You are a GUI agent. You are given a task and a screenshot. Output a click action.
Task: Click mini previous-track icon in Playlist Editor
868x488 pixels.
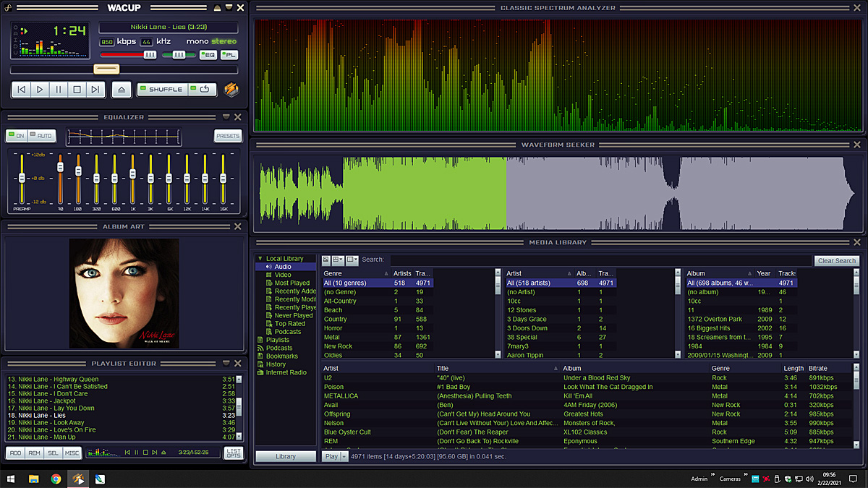click(x=128, y=453)
